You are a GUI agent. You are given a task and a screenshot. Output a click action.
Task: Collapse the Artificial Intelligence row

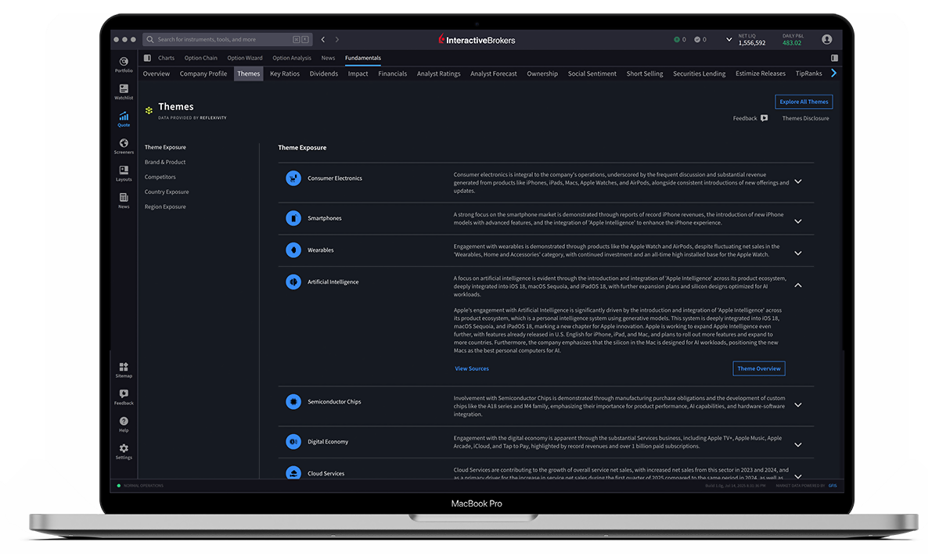click(x=798, y=285)
